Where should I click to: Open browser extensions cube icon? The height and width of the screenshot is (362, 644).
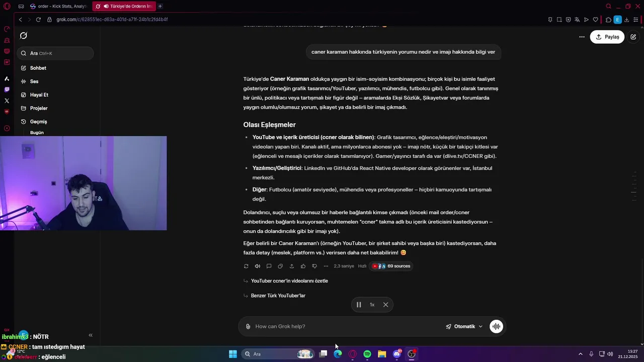click(x=608, y=20)
